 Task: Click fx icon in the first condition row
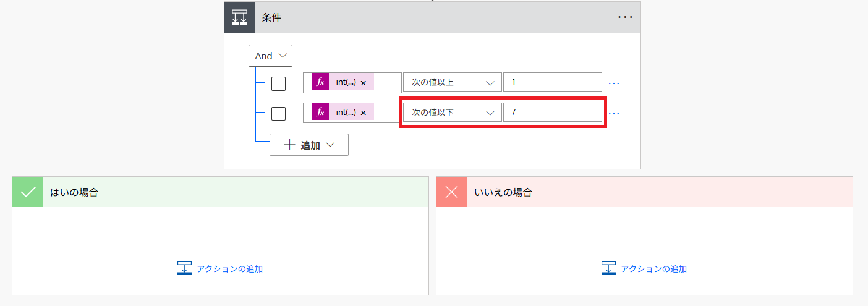[x=320, y=82]
